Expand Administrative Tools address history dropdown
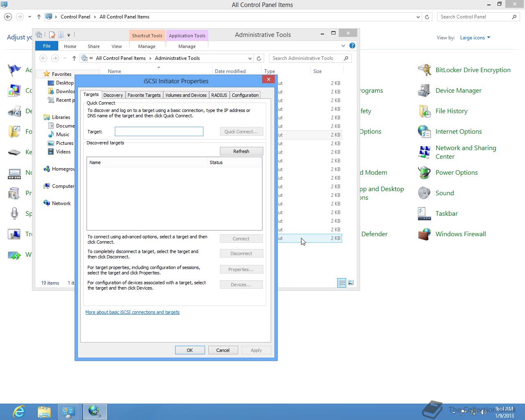The width and height of the screenshot is (525, 420). click(x=250, y=58)
